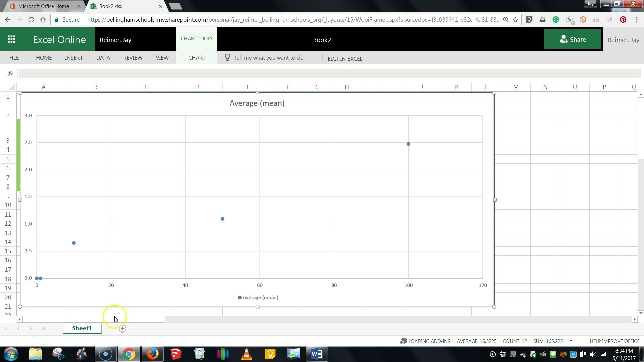Image resolution: width=644 pixels, height=362 pixels.
Task: Click the vertical scrollbar down arrow
Action: click(640, 313)
